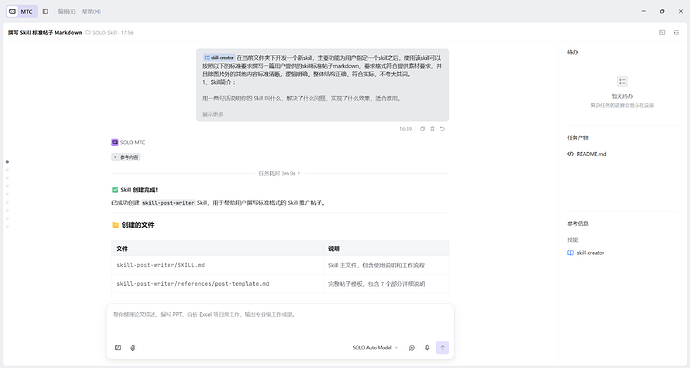This screenshot has height=368, width=690.
Task: Click the SOLO-Skill folder icon in header
Action: coord(88,32)
